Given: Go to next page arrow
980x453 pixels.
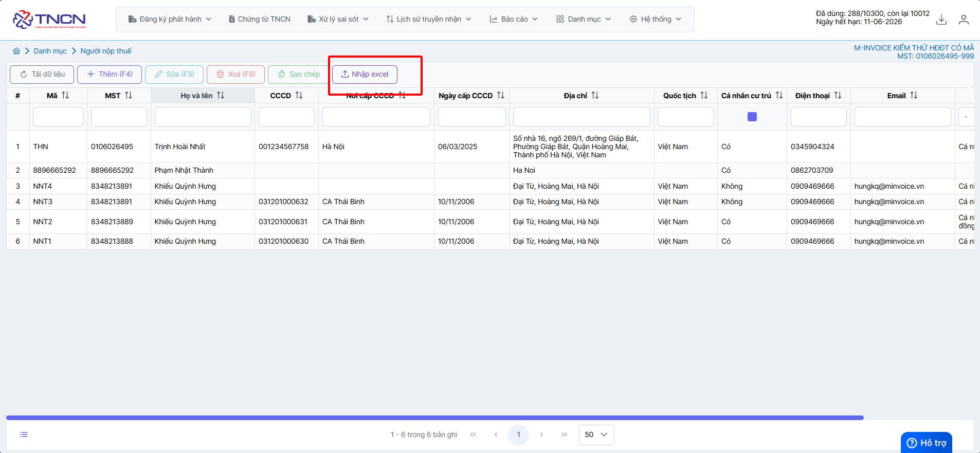Looking at the screenshot, I should click(541, 434).
